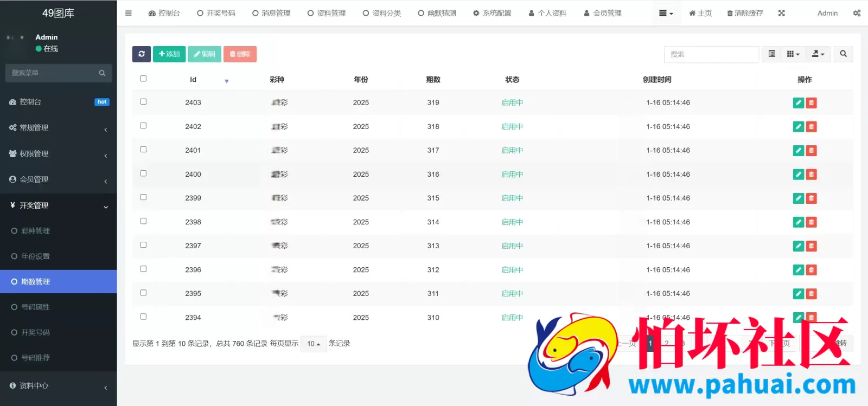Open 系统配置 top navigation tab
This screenshot has height=406, width=868.
492,13
